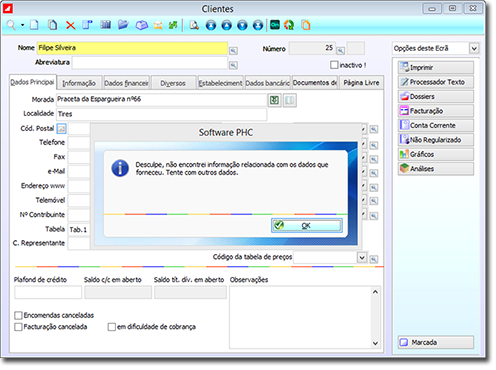Screen dimensions: 496x370
Task: Open the small arrow beside the search magnifier
Action: [x=22, y=25]
